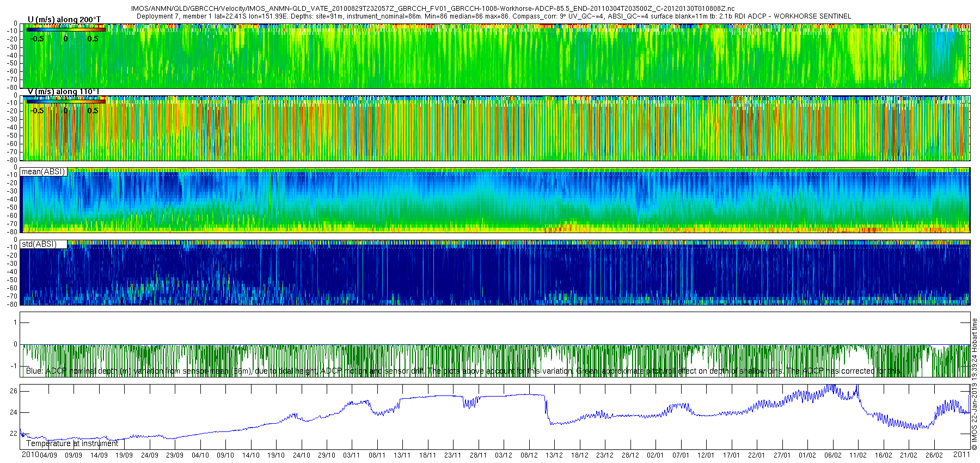The image size is (980, 463).
Task: Select the 13/12 date tick label
Action: click(554, 455)
